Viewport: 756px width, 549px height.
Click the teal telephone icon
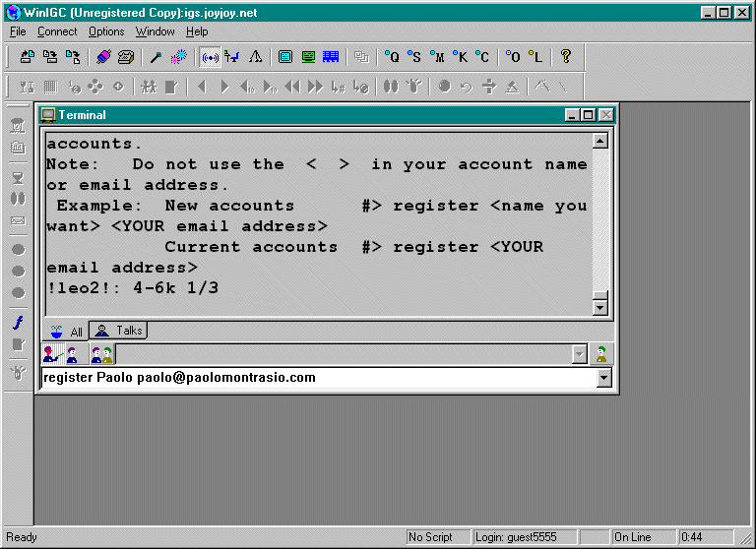coord(126,57)
